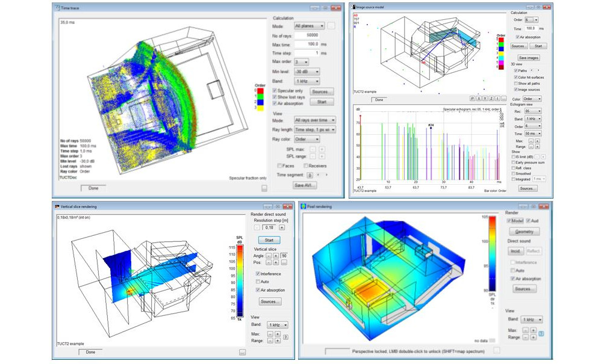Screen dimensions: 607x364
Task: Step Time segment forward with right arrow
Action: coord(326,175)
